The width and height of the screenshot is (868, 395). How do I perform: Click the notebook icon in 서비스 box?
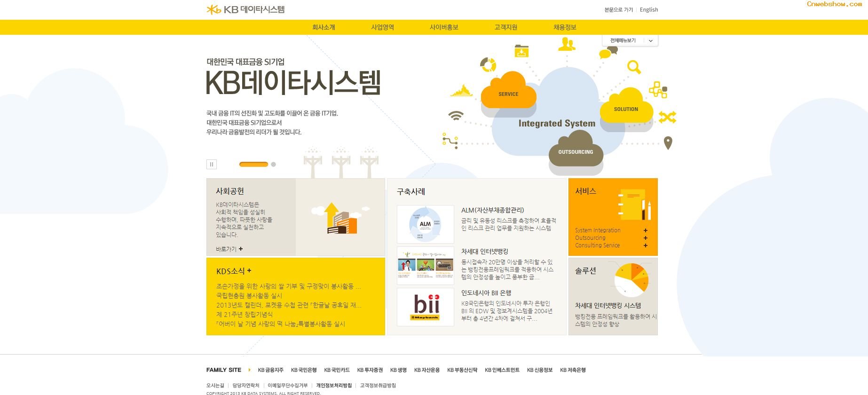635,205
